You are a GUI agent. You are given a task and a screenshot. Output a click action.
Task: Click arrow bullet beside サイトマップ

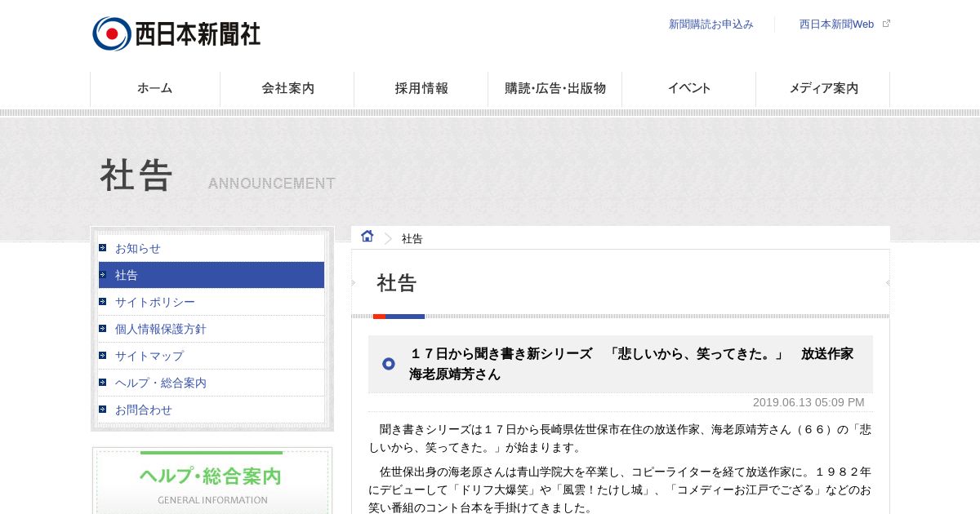tap(103, 356)
